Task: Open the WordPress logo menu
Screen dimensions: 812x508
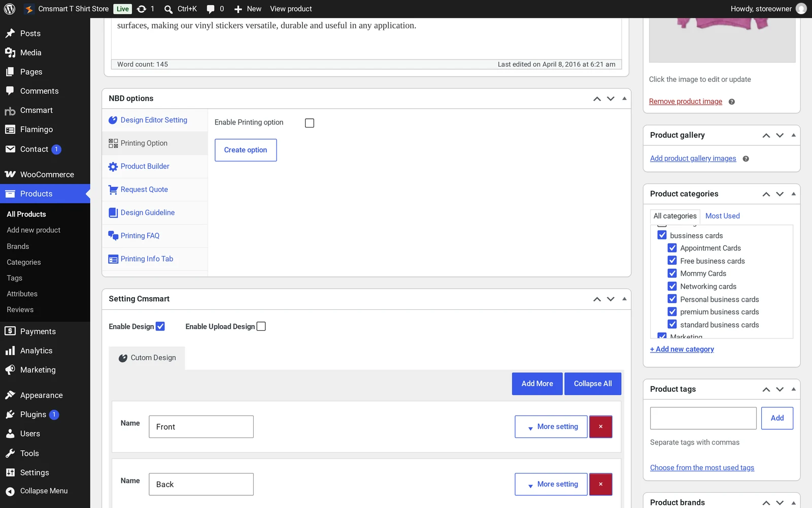Action: click(10, 9)
